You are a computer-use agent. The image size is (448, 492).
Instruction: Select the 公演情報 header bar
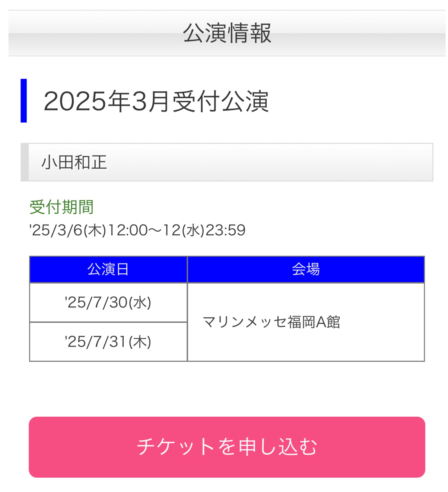pyautogui.click(x=227, y=33)
